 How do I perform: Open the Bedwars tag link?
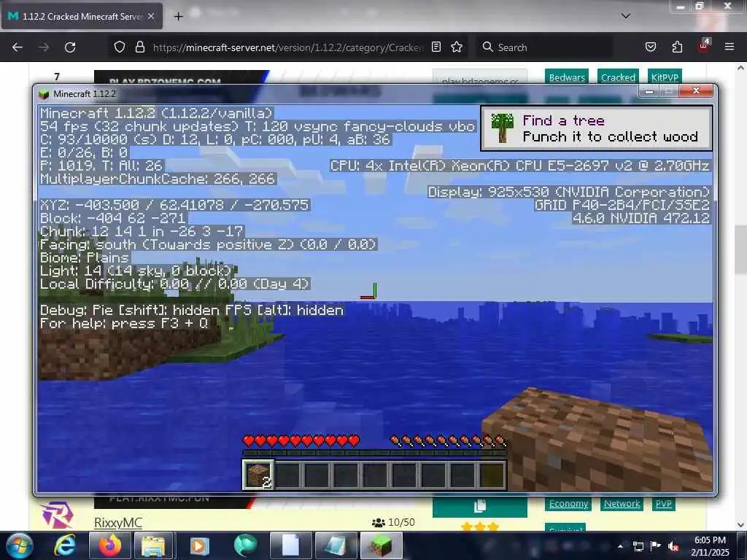click(x=566, y=77)
